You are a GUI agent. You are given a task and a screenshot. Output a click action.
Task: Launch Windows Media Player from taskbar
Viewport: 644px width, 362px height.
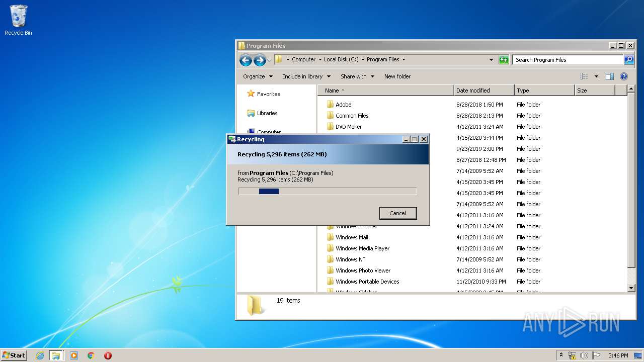[x=74, y=355]
